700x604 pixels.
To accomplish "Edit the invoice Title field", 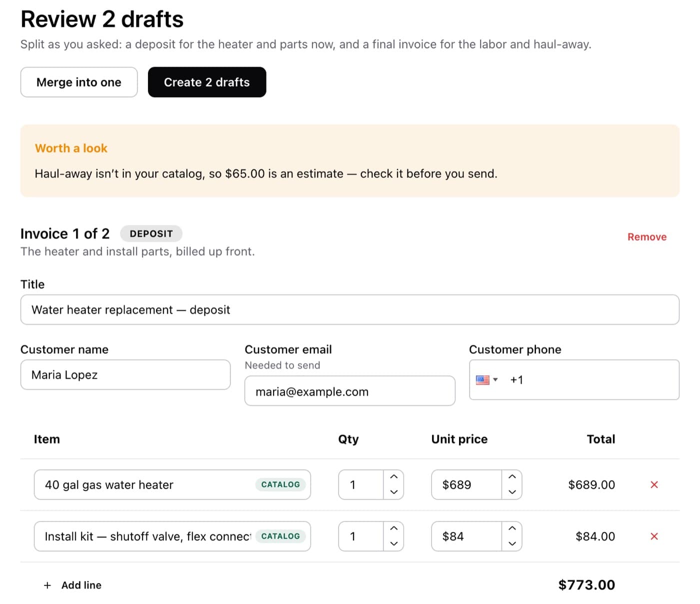I will [350, 310].
